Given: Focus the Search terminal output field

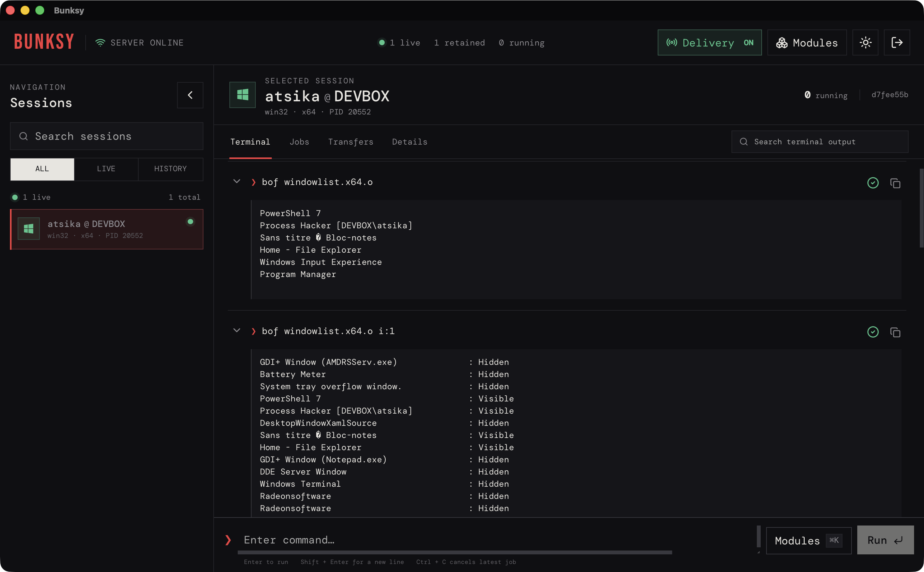Looking at the screenshot, I should pos(819,142).
